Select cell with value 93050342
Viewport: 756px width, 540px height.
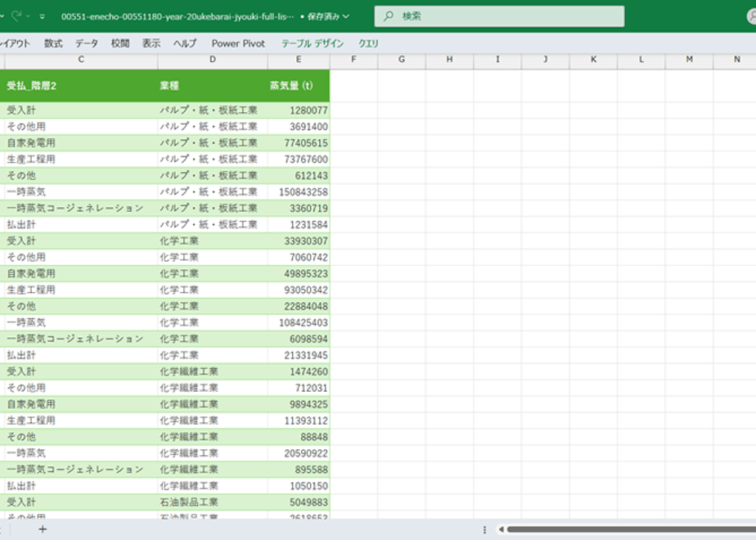299,290
